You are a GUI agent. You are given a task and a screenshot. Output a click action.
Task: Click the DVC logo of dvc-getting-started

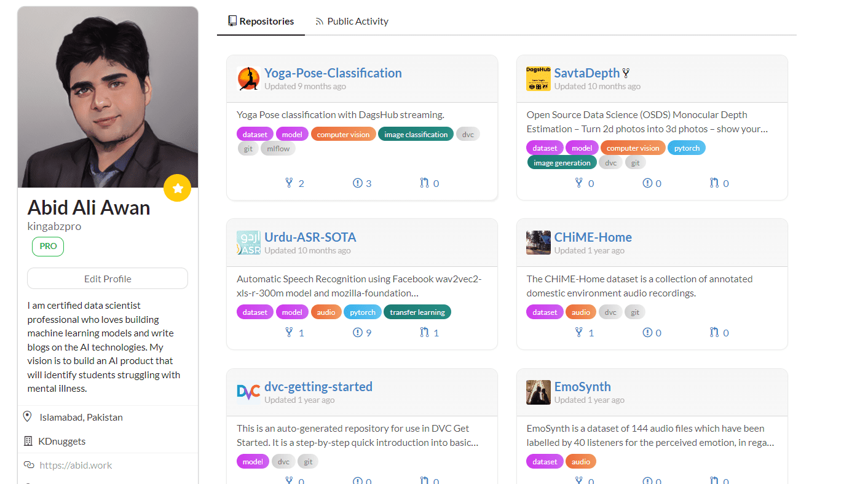click(x=248, y=392)
